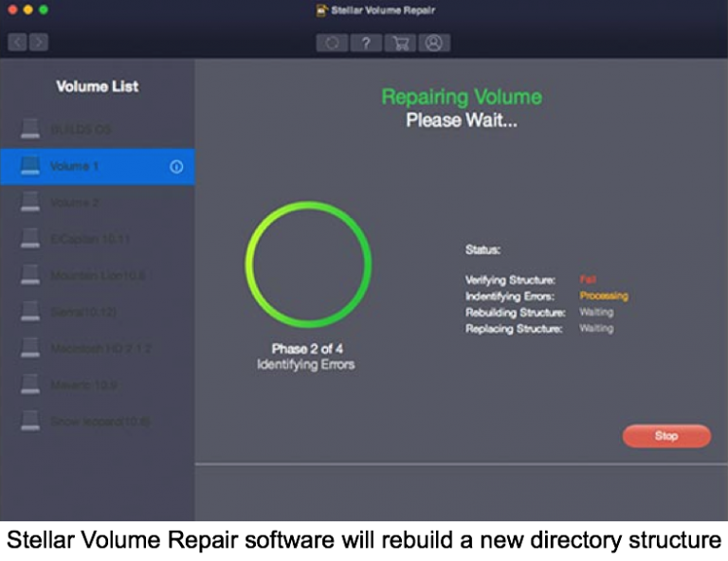Image resolution: width=728 pixels, height=561 pixels.
Task: Click the Repairing Volume heading
Action: tap(462, 97)
